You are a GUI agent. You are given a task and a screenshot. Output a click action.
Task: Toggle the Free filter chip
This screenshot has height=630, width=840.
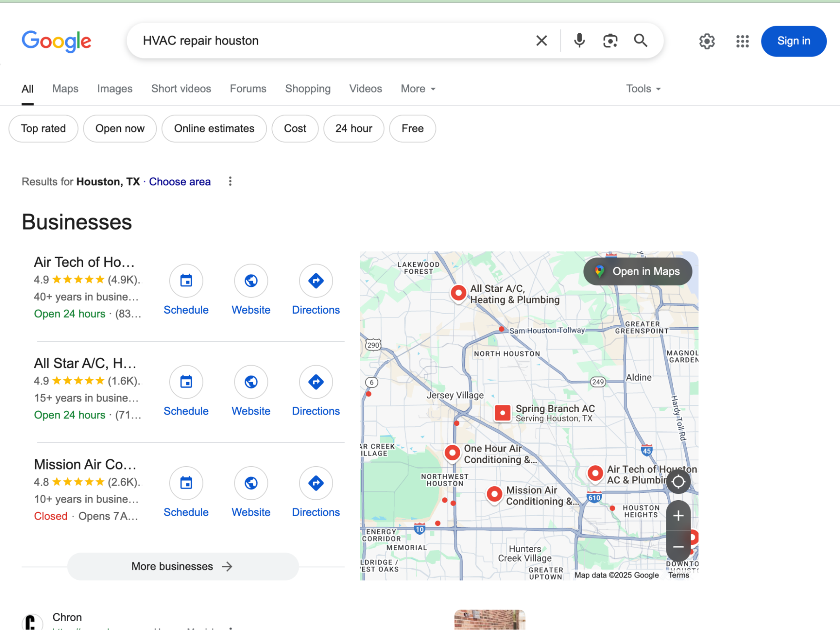(x=412, y=129)
